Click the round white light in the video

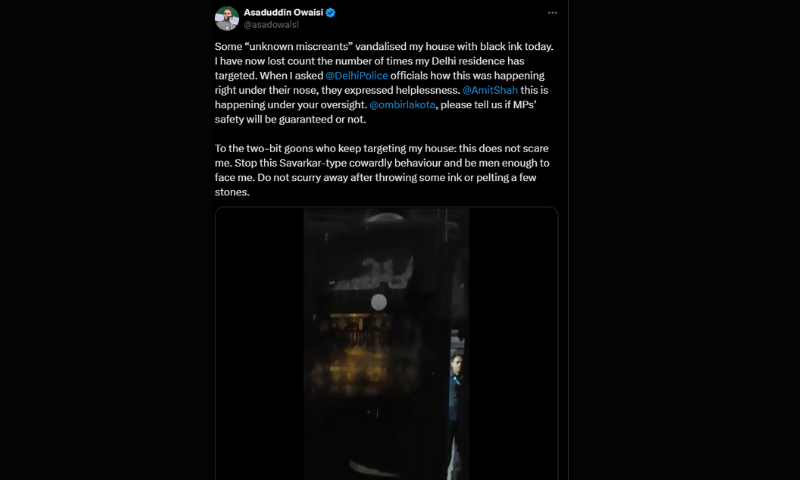click(379, 302)
